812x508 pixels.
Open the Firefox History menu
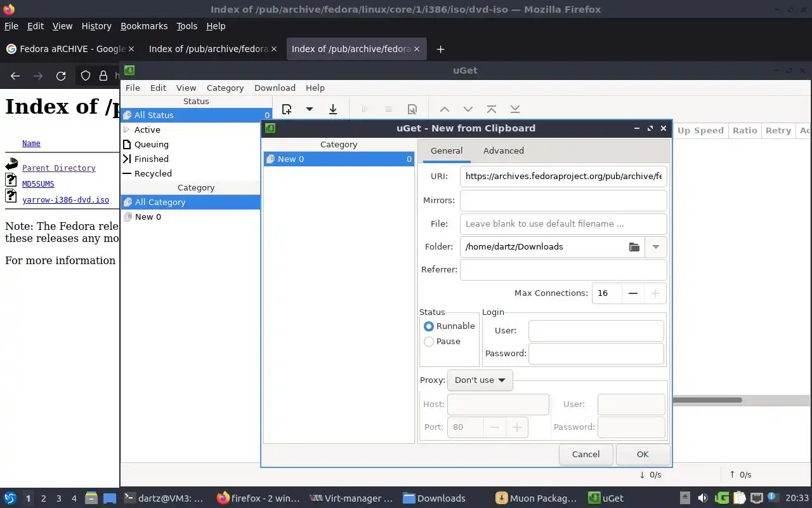(x=96, y=26)
